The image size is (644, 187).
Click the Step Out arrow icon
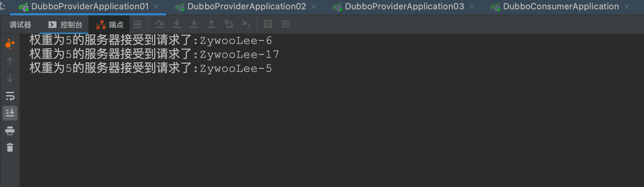point(211,24)
